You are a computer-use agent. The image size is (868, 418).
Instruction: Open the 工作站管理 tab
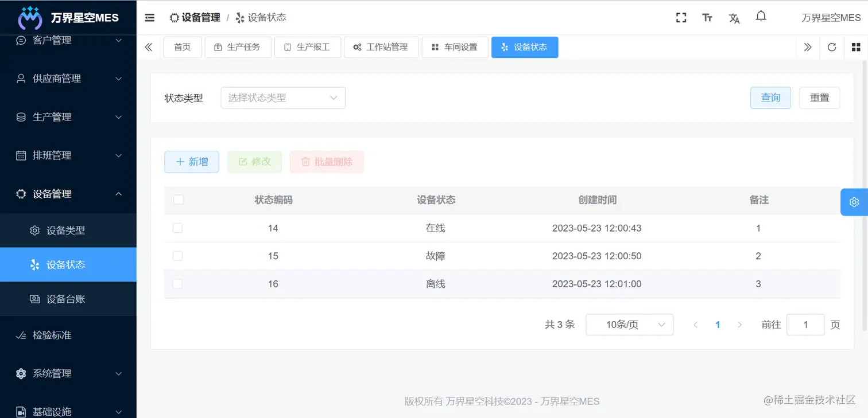click(381, 47)
